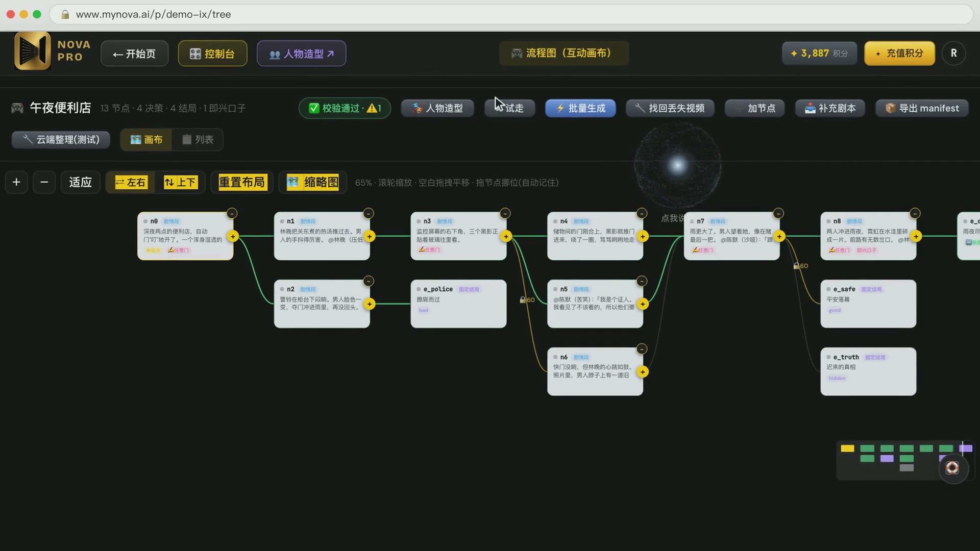Viewport: 980px width, 551px height.
Task: Click the yellow block in minimap
Action: pyautogui.click(x=847, y=448)
